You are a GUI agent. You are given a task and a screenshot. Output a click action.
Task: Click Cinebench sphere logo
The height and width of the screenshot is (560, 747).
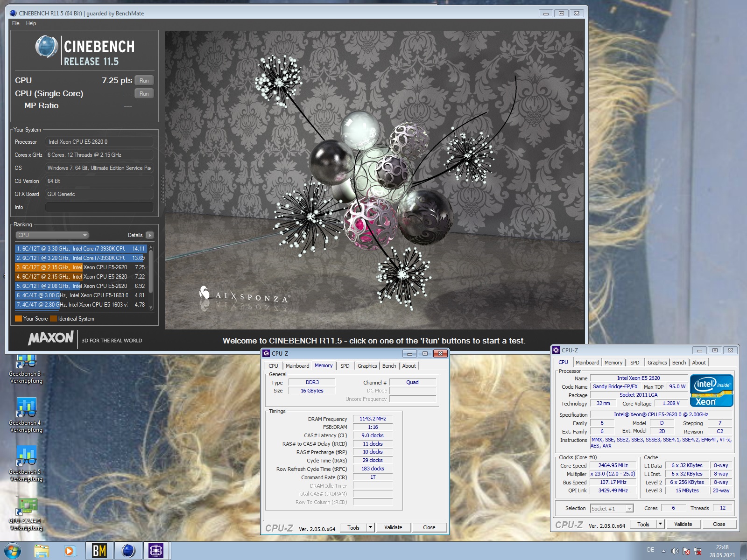pos(46,47)
